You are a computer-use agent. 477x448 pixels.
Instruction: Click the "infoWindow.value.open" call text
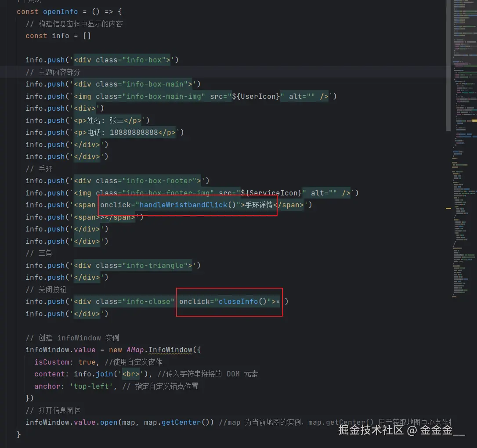[72, 422]
